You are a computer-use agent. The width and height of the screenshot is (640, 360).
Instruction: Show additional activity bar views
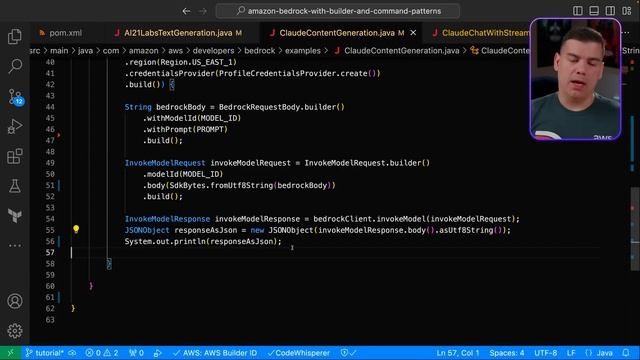coord(15,245)
